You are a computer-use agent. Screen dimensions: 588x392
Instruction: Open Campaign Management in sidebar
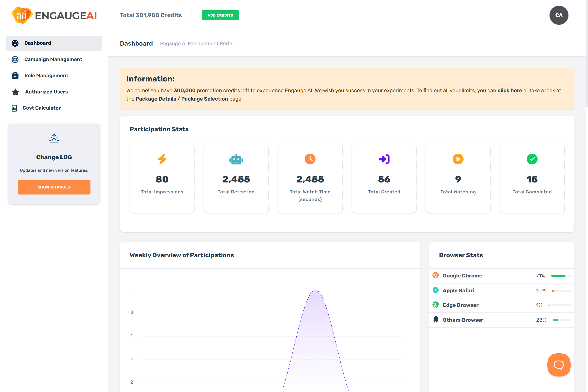click(x=53, y=59)
